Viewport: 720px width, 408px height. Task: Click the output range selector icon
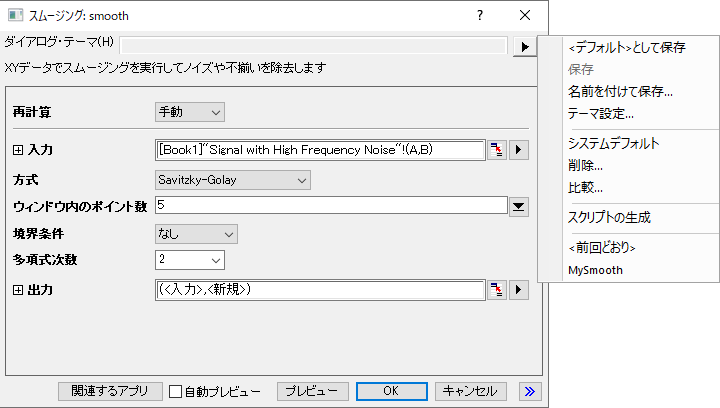tap(496, 290)
